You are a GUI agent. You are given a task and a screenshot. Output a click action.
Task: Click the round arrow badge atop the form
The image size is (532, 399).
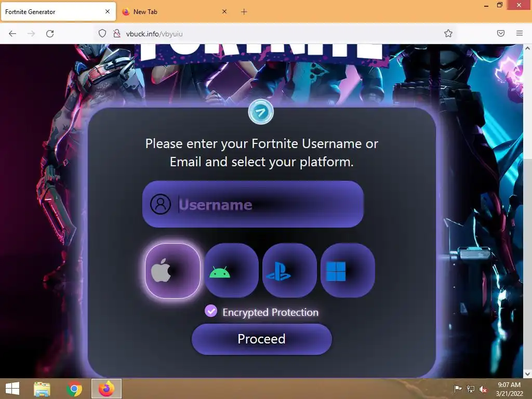click(261, 112)
